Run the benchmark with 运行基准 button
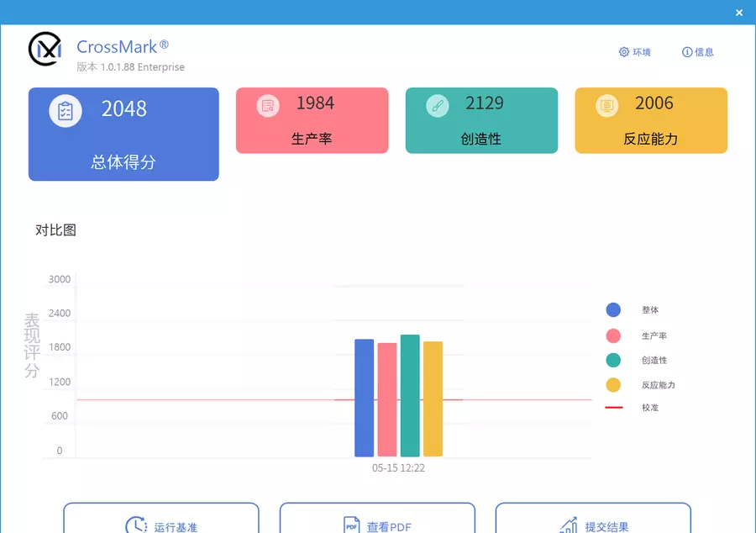 click(161, 518)
